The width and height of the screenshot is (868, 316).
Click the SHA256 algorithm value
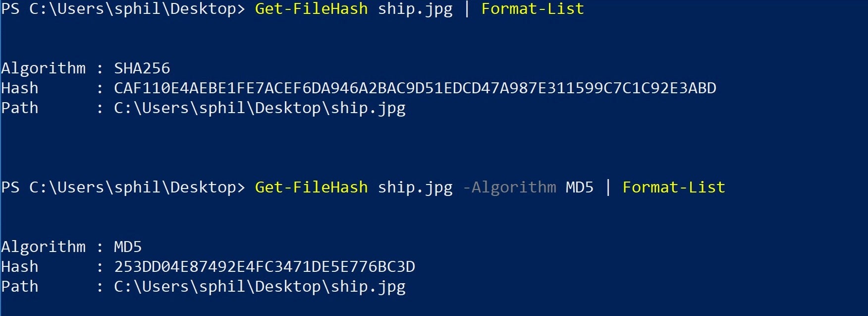pyautogui.click(x=142, y=68)
